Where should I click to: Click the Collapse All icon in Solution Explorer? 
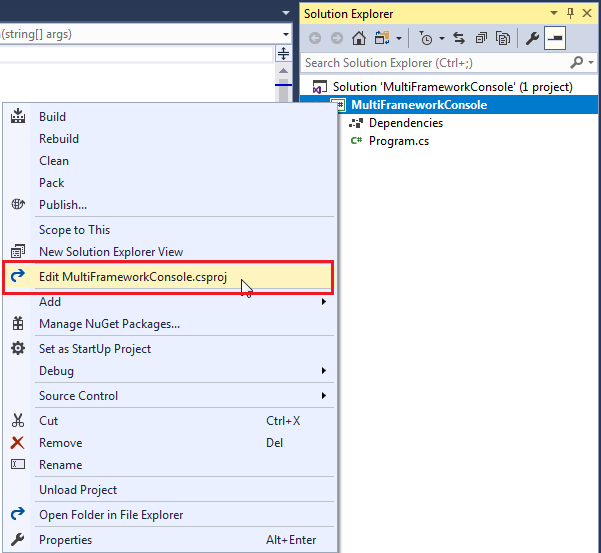click(481, 39)
